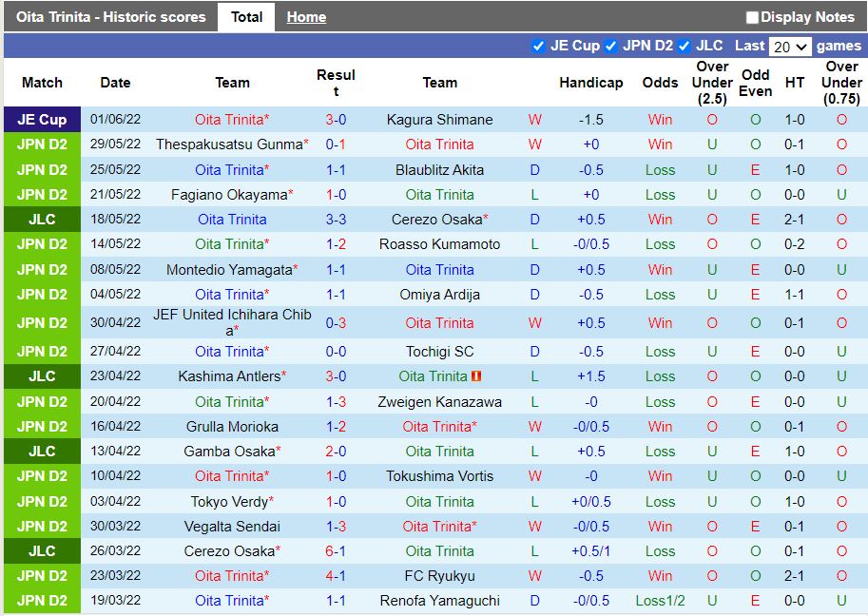Click the JLC label on 23/04/22 row
The height and width of the screenshot is (616, 868).
pos(42,376)
